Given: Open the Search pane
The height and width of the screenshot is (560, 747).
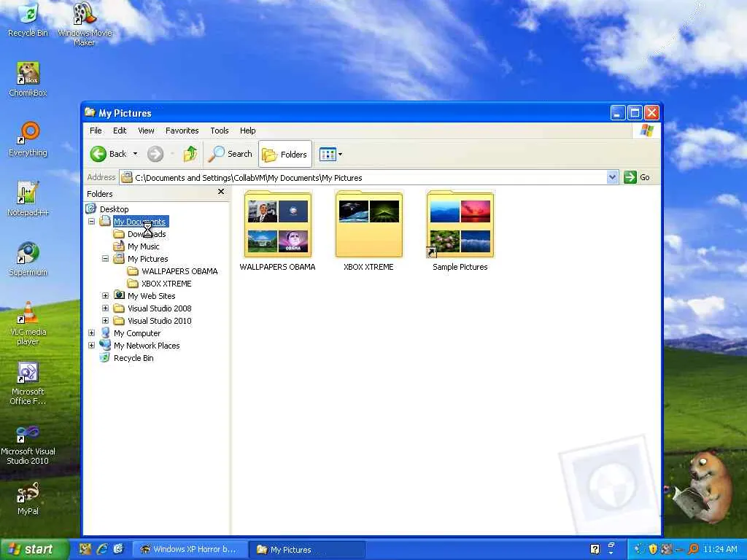Looking at the screenshot, I should pyautogui.click(x=231, y=154).
